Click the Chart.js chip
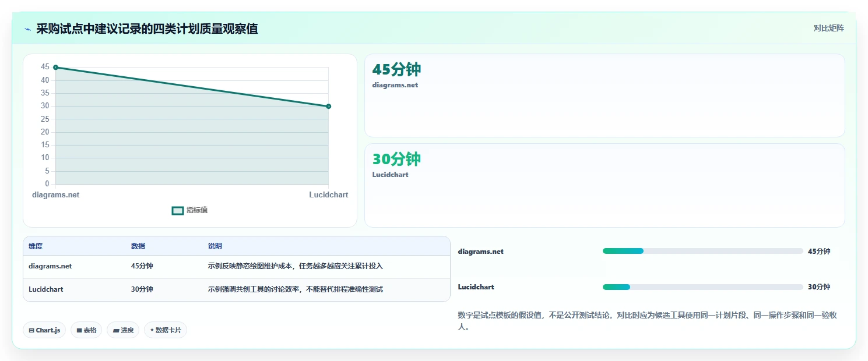Screen dimensions: 868x361 (45, 330)
